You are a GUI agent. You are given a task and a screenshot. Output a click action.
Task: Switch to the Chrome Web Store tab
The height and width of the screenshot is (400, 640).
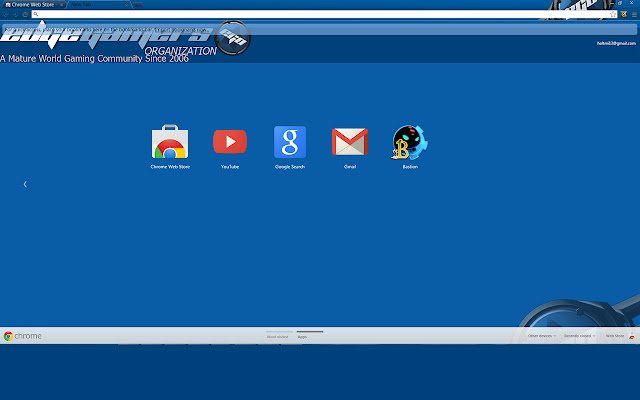pyautogui.click(x=33, y=4)
